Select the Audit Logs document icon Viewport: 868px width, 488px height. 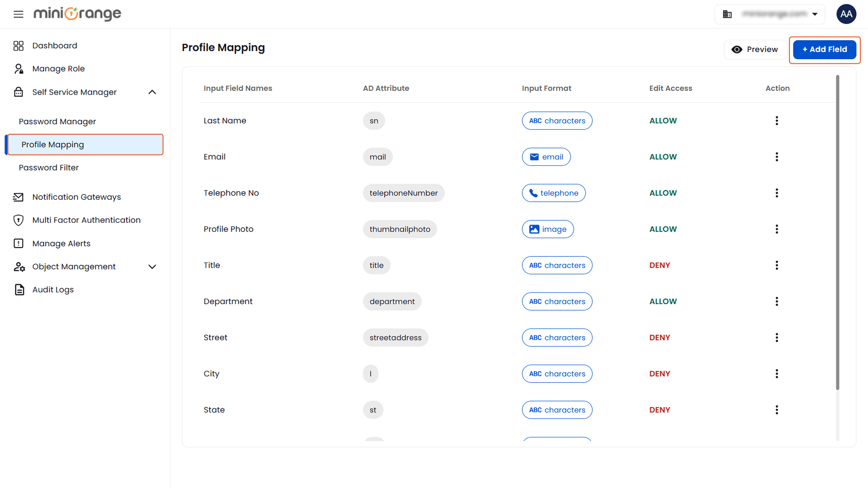click(19, 289)
